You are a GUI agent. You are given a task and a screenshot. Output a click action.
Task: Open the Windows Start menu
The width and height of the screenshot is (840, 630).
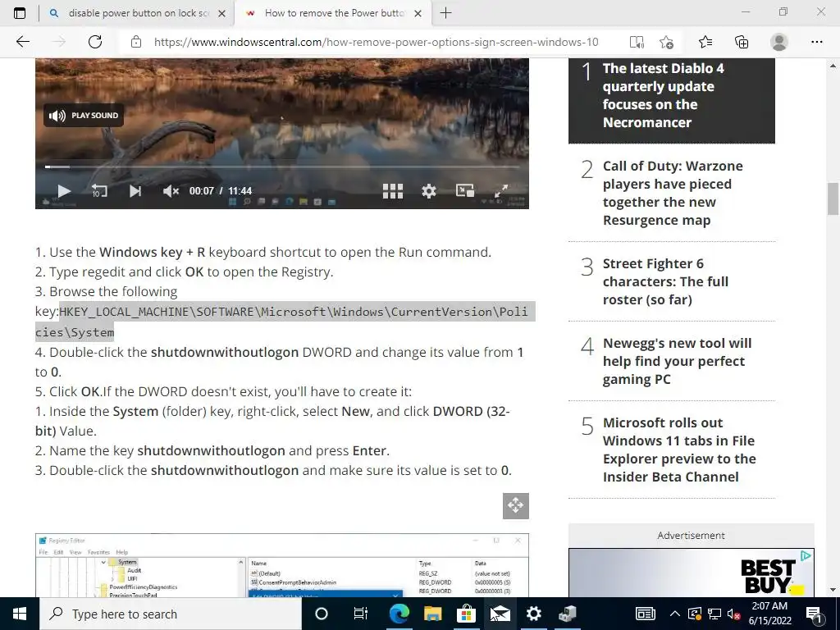pyautogui.click(x=20, y=614)
